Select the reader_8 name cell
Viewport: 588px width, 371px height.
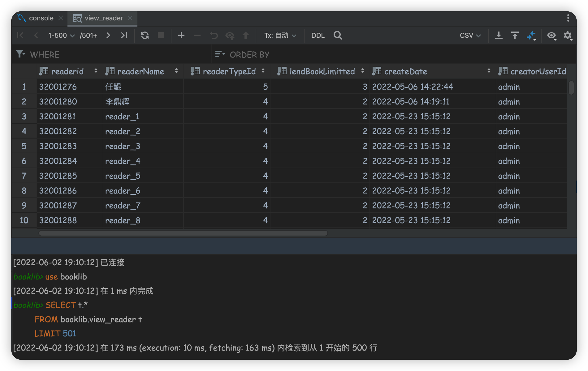click(143, 220)
